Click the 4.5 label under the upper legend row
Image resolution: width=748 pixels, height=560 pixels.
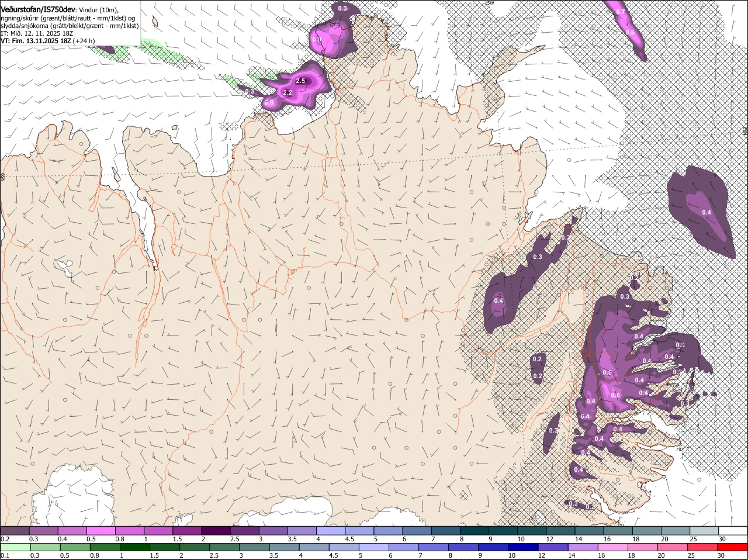point(349,538)
